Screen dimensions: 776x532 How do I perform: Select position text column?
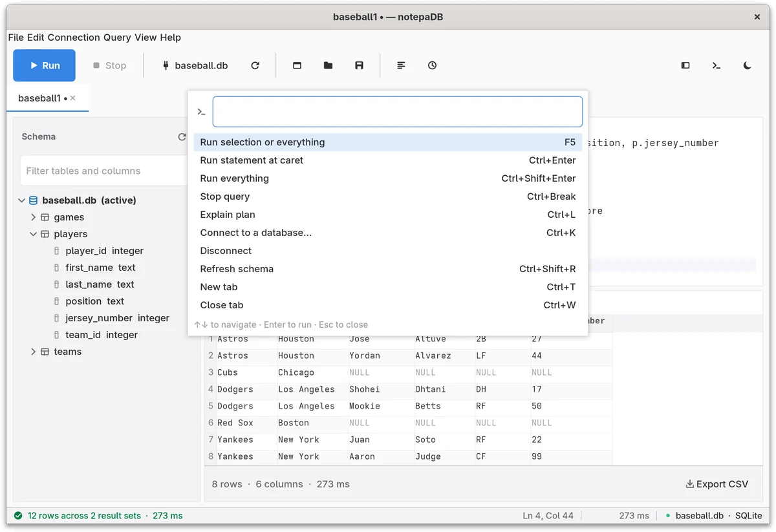tap(94, 301)
